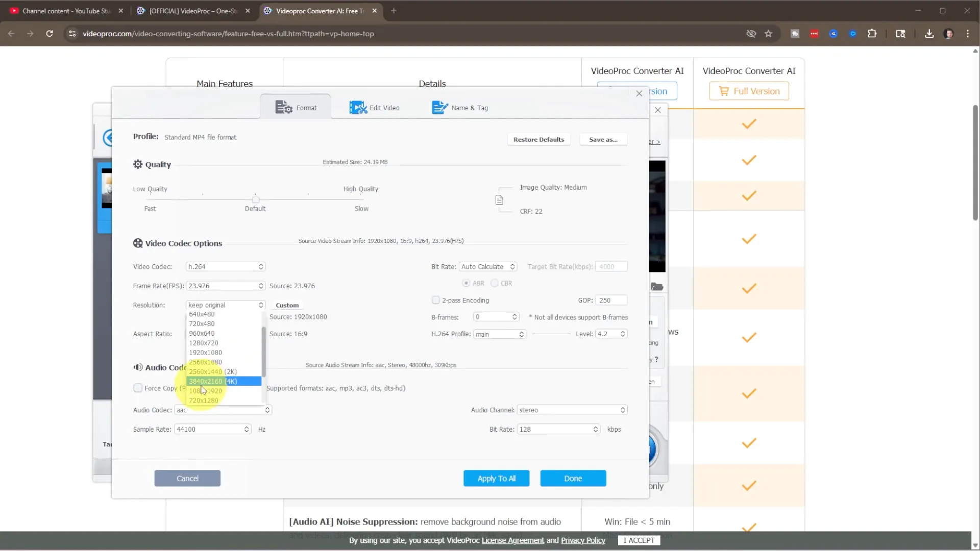Open the B-frames stepper dropdown

(x=496, y=317)
